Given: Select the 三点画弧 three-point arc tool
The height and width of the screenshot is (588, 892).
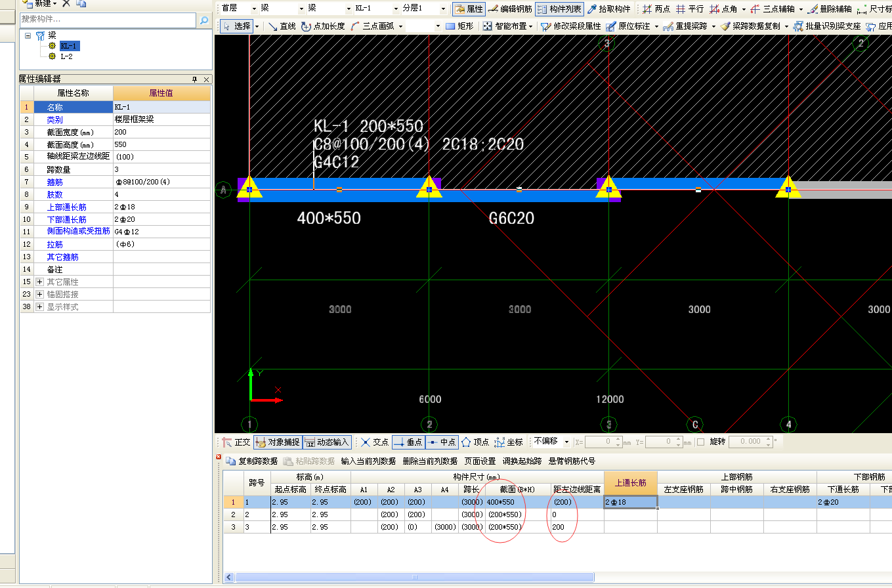Looking at the screenshot, I should pyautogui.click(x=372, y=26).
